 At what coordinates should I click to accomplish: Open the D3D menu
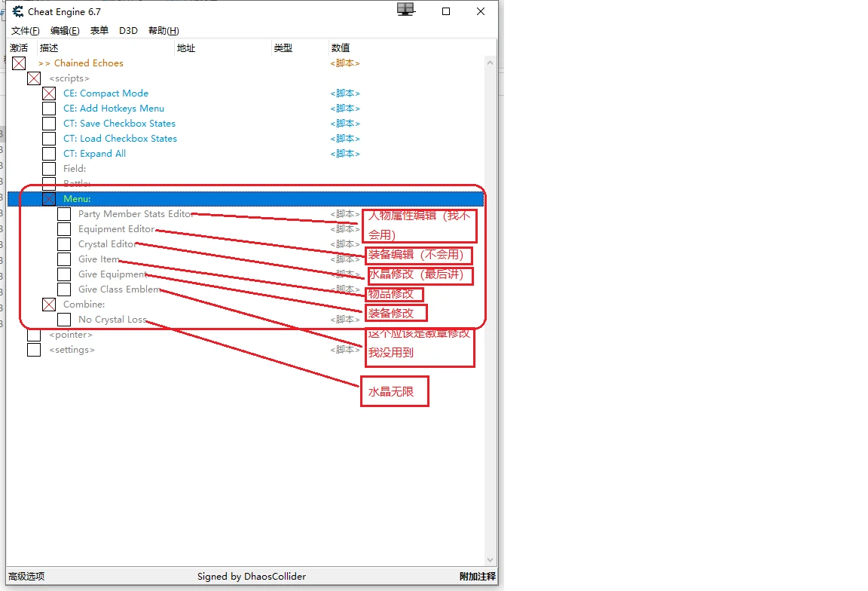128,30
